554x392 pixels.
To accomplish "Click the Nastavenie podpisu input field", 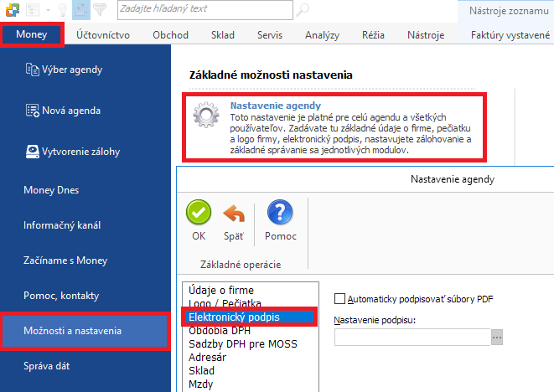I will 412,338.
